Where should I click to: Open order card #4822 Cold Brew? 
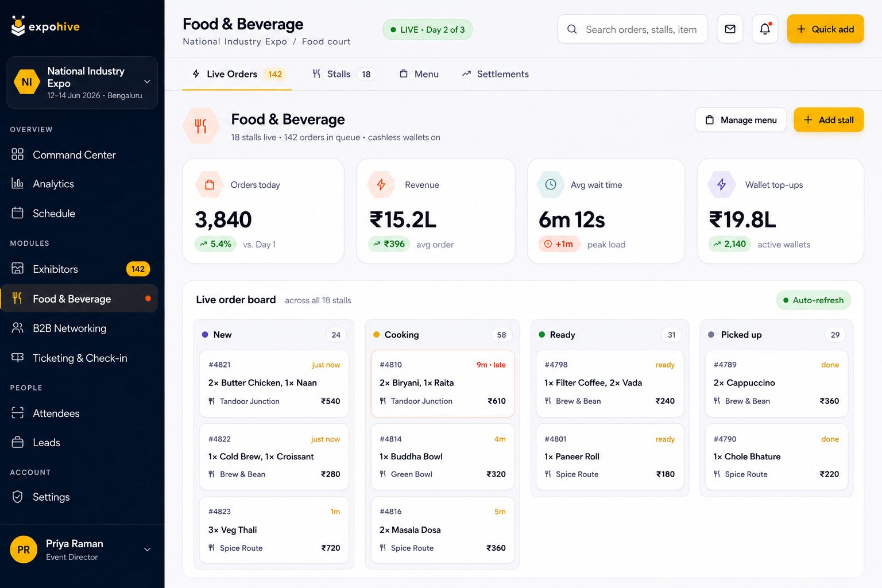click(x=274, y=457)
